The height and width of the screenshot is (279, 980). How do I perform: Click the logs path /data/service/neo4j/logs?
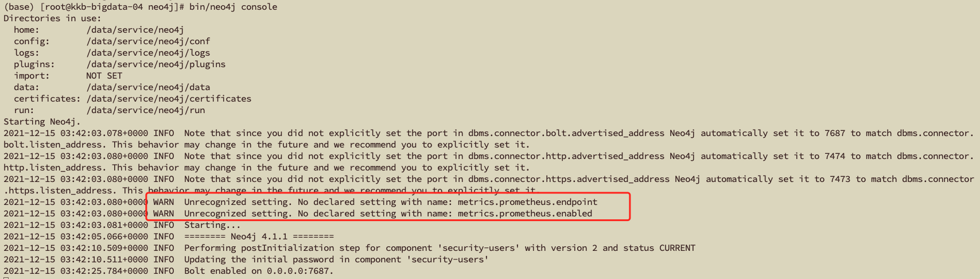pyautogui.click(x=148, y=53)
